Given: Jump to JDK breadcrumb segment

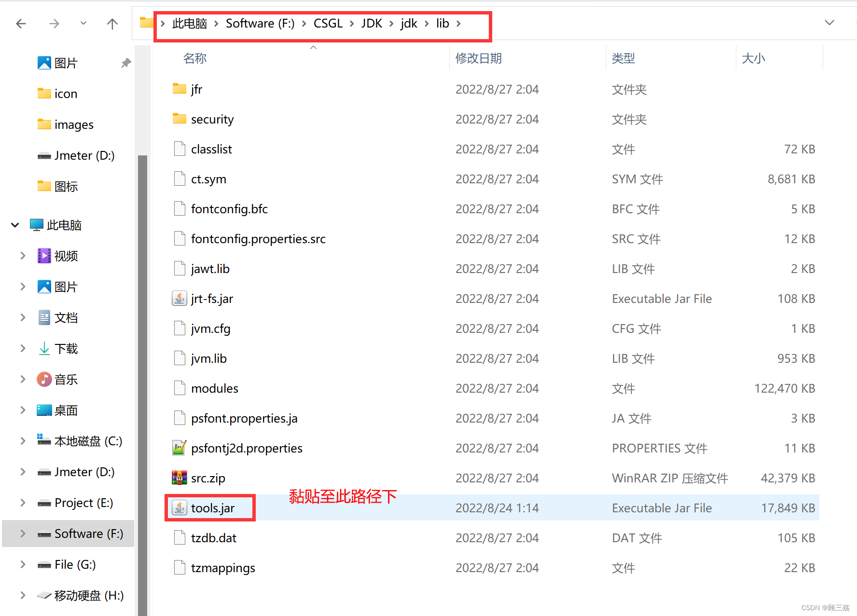Looking at the screenshot, I should click(372, 23).
